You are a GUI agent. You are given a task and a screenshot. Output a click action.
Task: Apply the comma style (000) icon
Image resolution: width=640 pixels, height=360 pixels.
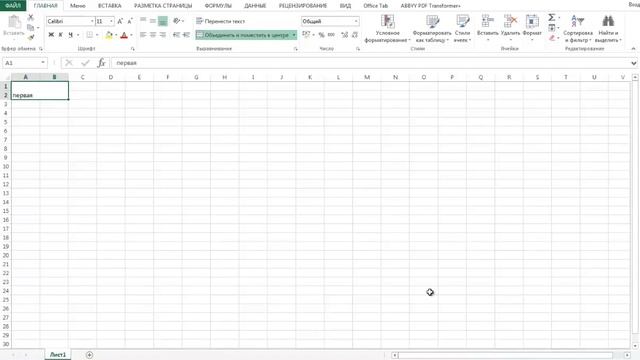point(331,35)
